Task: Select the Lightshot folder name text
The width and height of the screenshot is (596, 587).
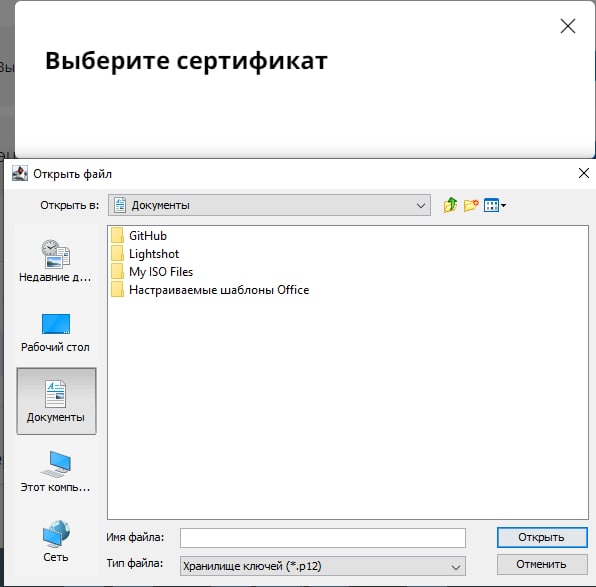Action: 154,254
